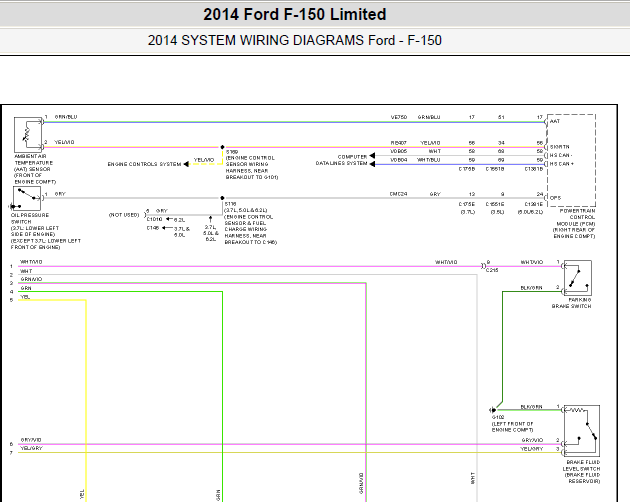Viewport: 630px width, 502px height.
Task: Click the "HS CAN +" pin label
Action: click(x=562, y=164)
